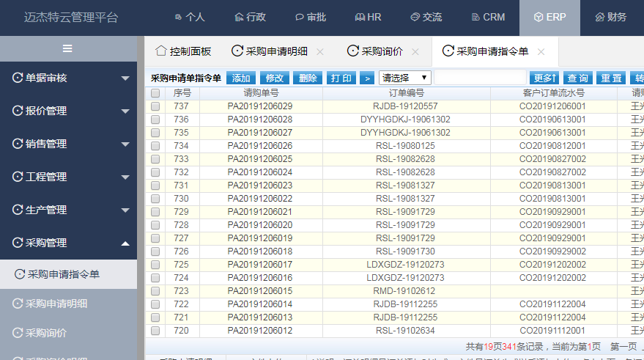Tick the checkbox for row 730
This screenshot has height=360, width=644.
point(155,199)
